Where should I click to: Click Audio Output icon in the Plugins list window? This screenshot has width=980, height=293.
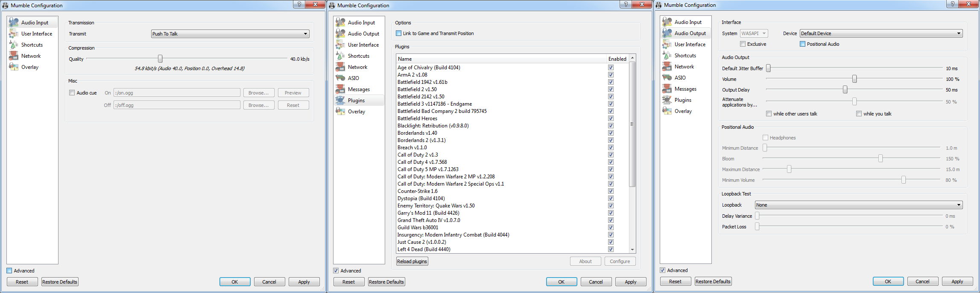[340, 34]
